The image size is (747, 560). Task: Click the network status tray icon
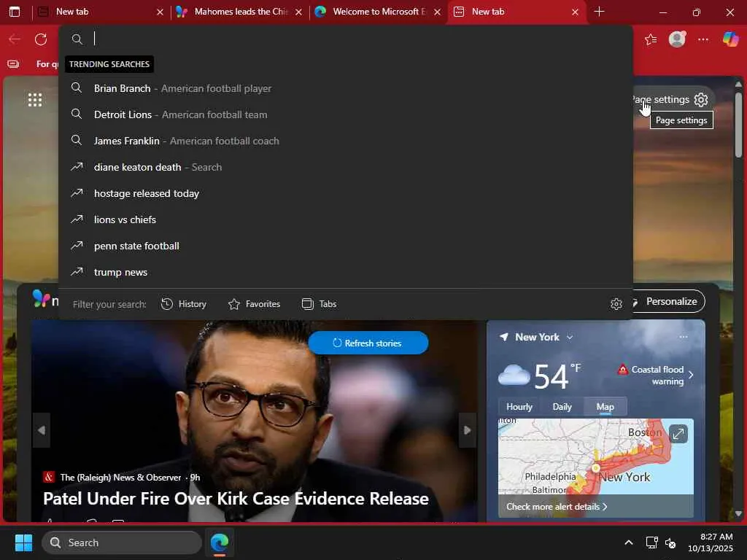coord(651,542)
